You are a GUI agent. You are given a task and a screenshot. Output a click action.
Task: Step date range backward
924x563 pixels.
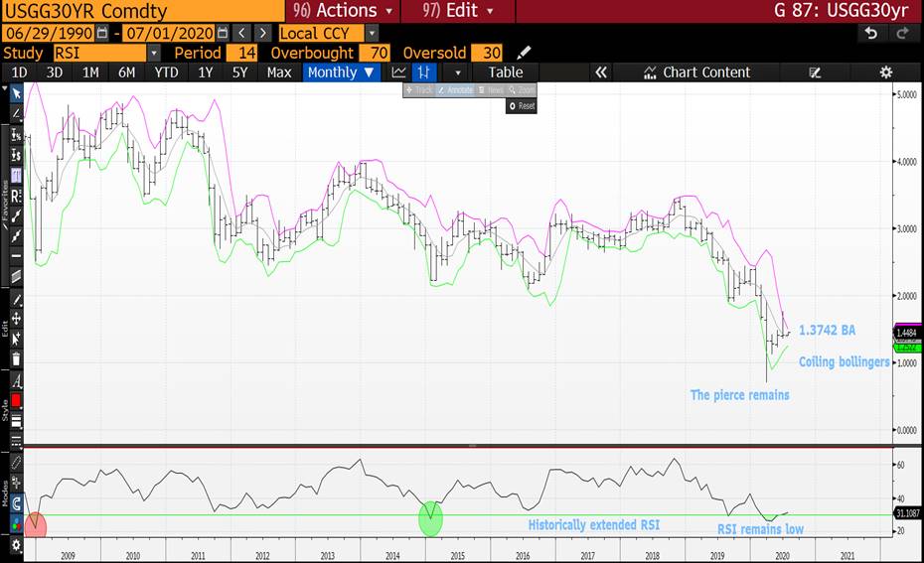[x=241, y=33]
